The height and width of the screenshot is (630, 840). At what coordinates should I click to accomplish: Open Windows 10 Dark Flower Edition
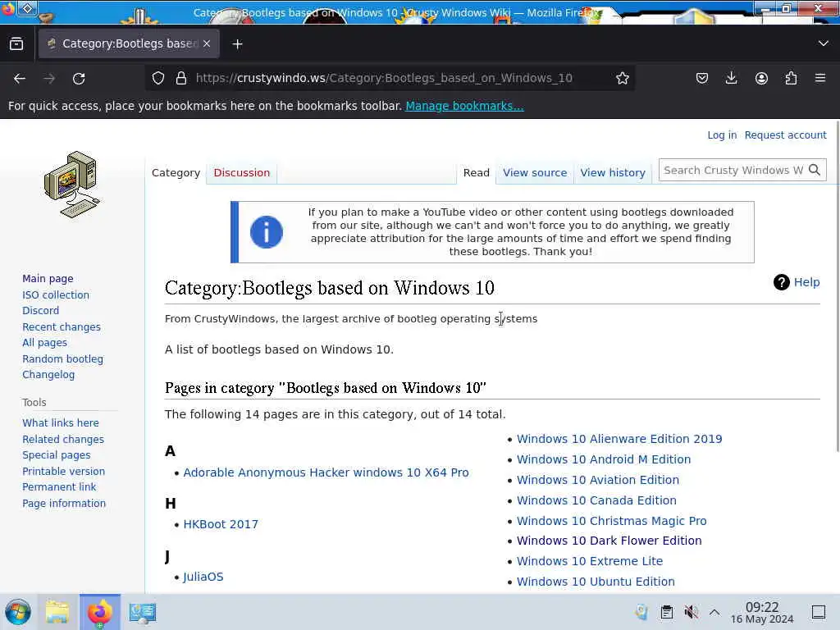609,541
